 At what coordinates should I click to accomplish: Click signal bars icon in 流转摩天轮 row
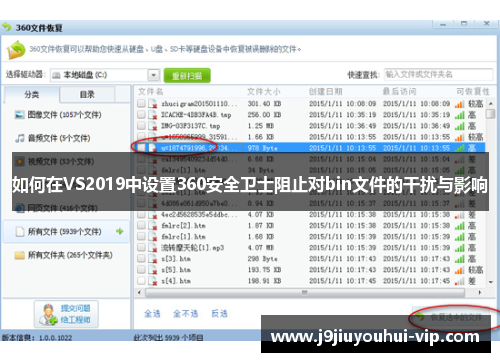[459, 248]
